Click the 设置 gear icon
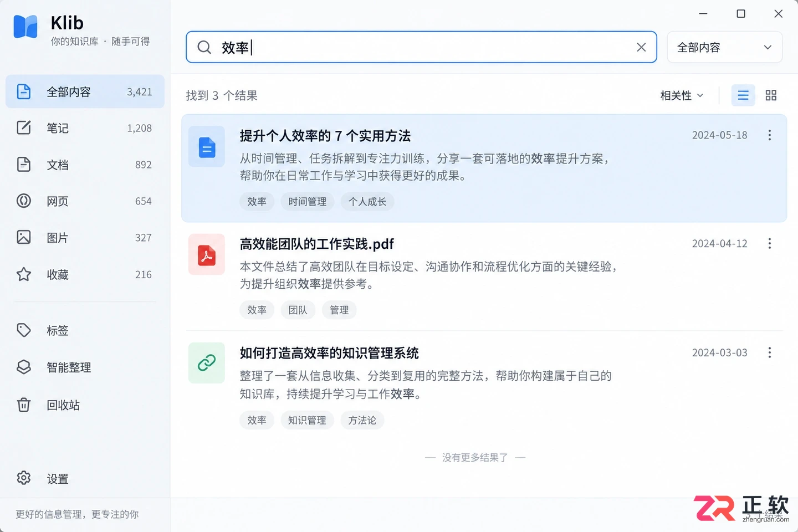 tap(24, 478)
